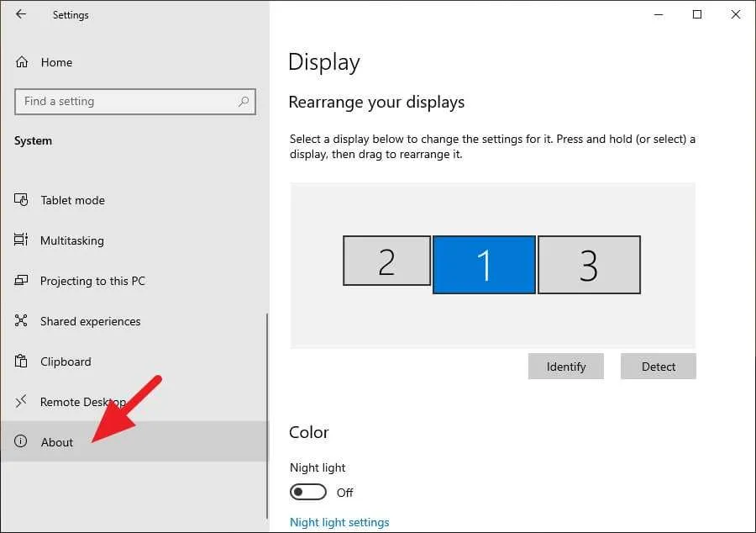The image size is (756, 533).
Task: Go back with the Settings back arrow
Action: (21, 14)
